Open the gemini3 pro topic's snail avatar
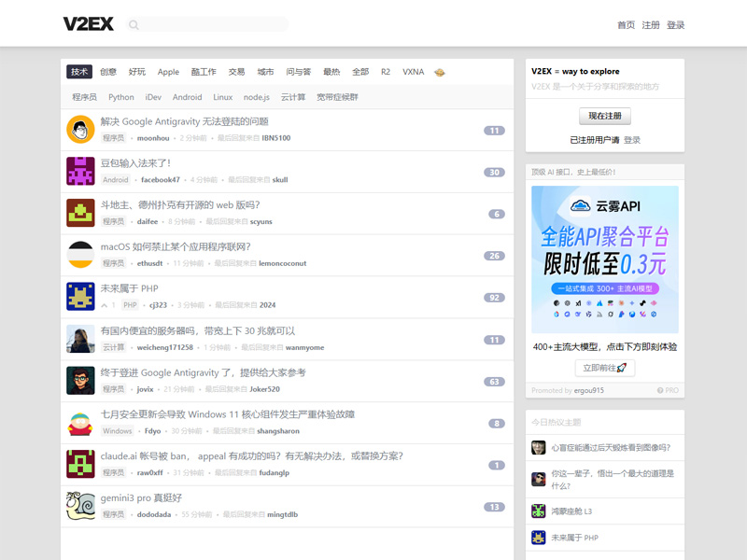Image resolution: width=747 pixels, height=560 pixels. coord(80,506)
